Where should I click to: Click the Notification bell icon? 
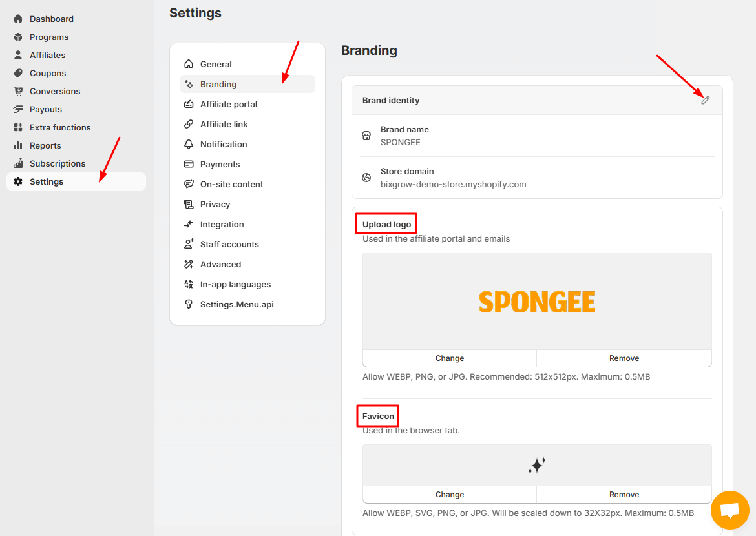[x=189, y=144]
